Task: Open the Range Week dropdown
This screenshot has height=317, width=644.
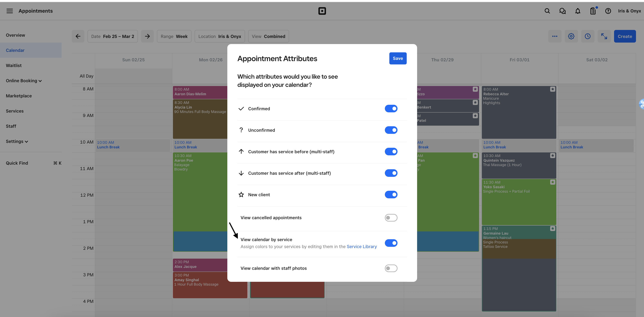Action: pos(174,36)
